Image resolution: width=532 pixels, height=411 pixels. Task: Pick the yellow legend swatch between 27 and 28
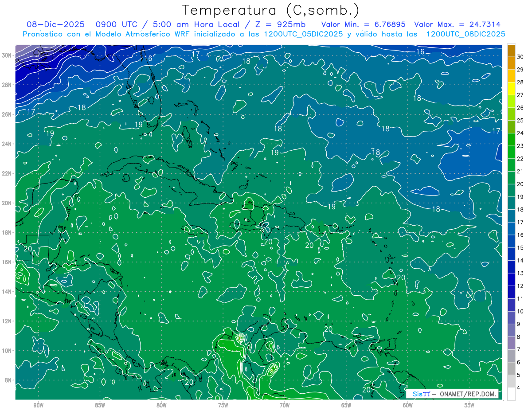(x=511, y=89)
